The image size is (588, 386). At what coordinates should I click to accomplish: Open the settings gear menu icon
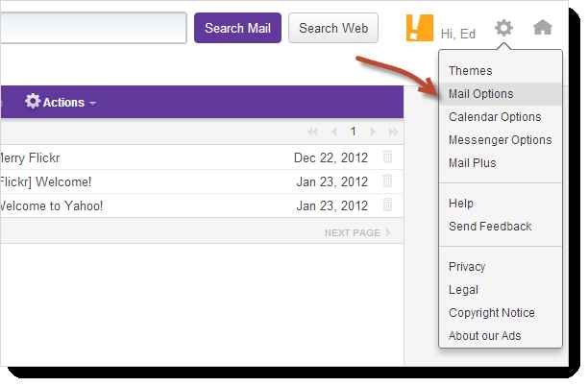[x=503, y=28]
